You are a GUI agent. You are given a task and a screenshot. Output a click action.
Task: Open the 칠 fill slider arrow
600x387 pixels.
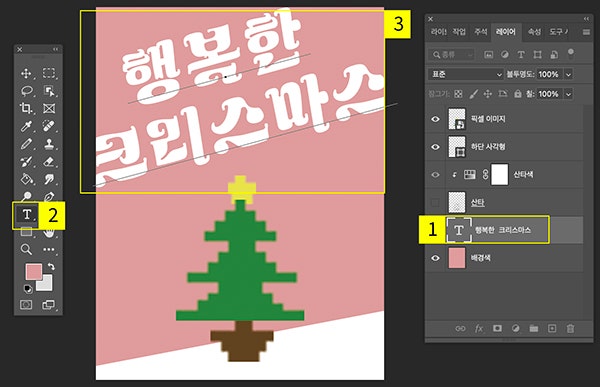pyautogui.click(x=568, y=94)
